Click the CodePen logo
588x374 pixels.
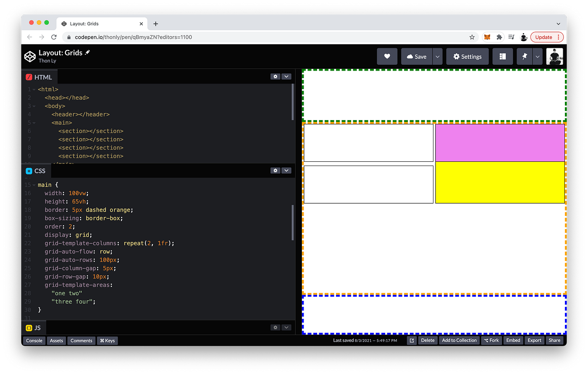[29, 56]
